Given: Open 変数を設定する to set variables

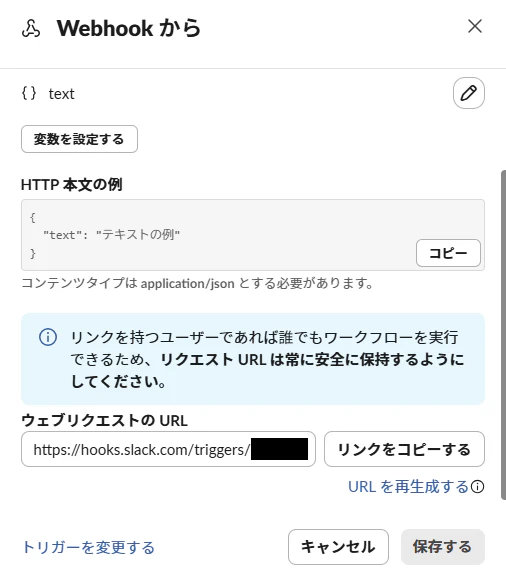Looking at the screenshot, I should coord(79,139).
